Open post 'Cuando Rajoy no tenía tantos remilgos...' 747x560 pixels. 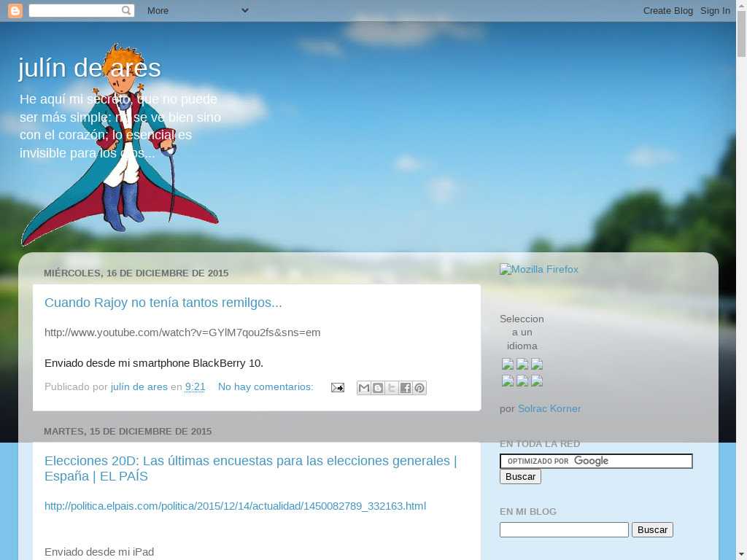(163, 303)
